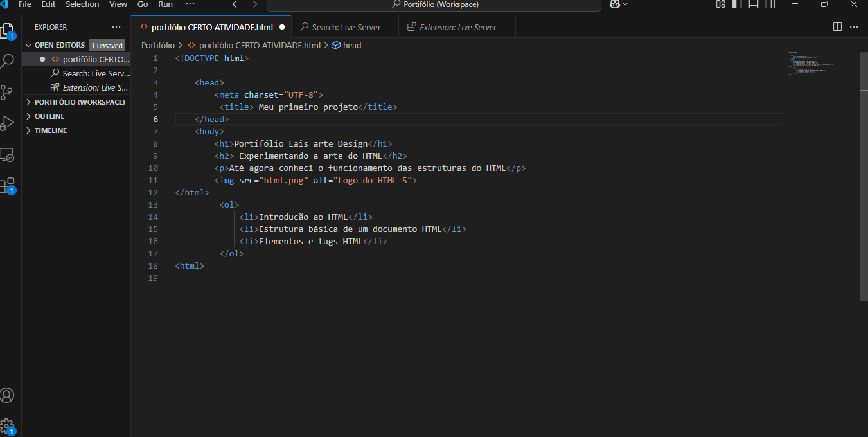Toggle the bottom Panel visibility
The image size is (868, 437).
click(754, 4)
